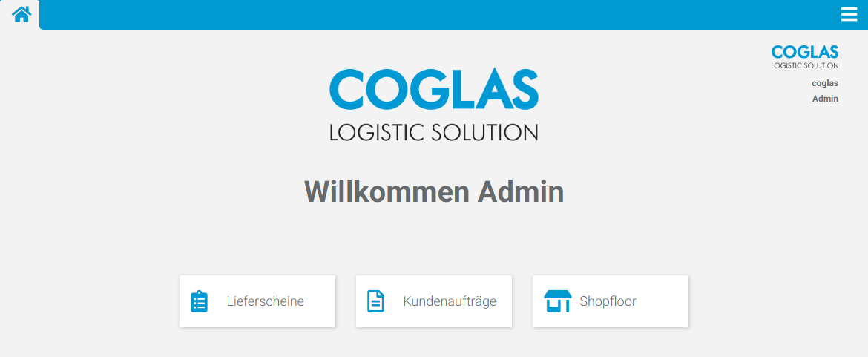Click the Lieferscheine clipboard icon
868x357 pixels.
tap(199, 301)
